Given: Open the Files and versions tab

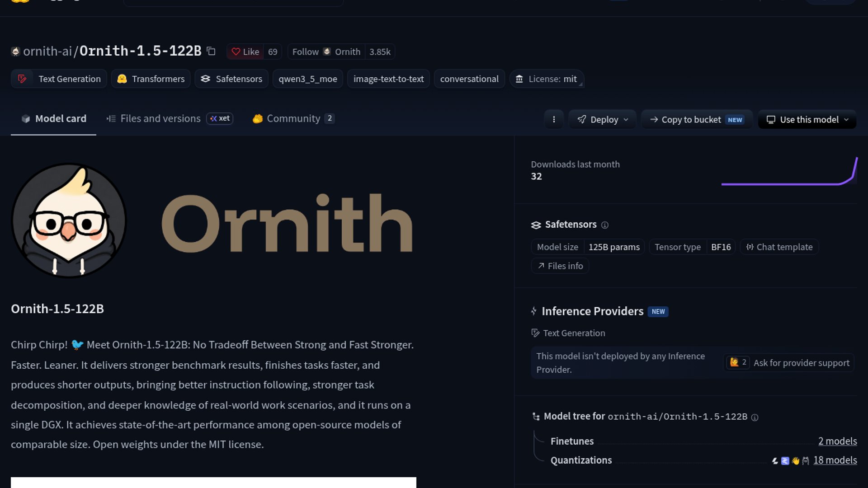Looking at the screenshot, I should pyautogui.click(x=153, y=118).
